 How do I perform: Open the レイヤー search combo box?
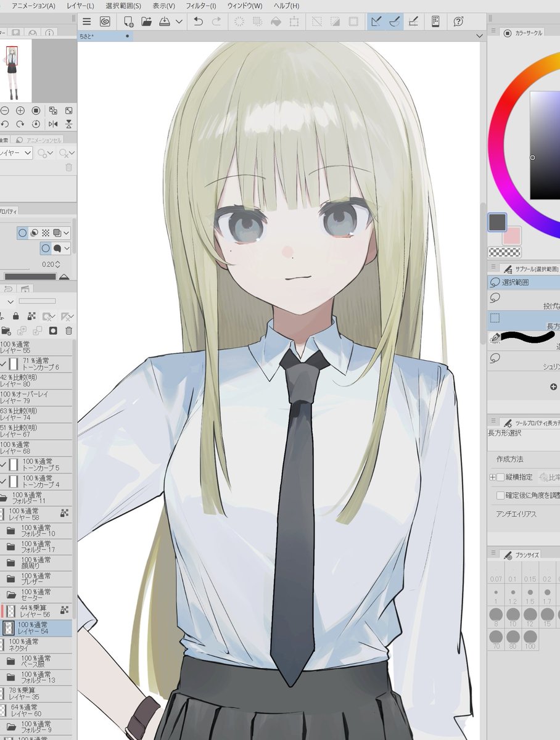coord(16,152)
